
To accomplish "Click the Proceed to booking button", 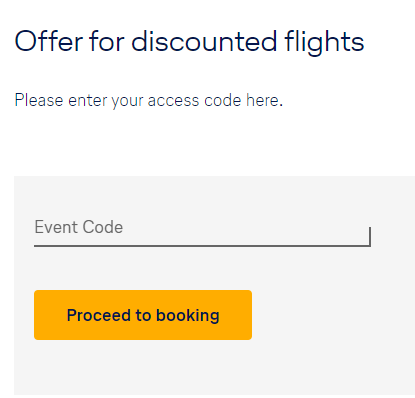I will pyautogui.click(x=143, y=315).
